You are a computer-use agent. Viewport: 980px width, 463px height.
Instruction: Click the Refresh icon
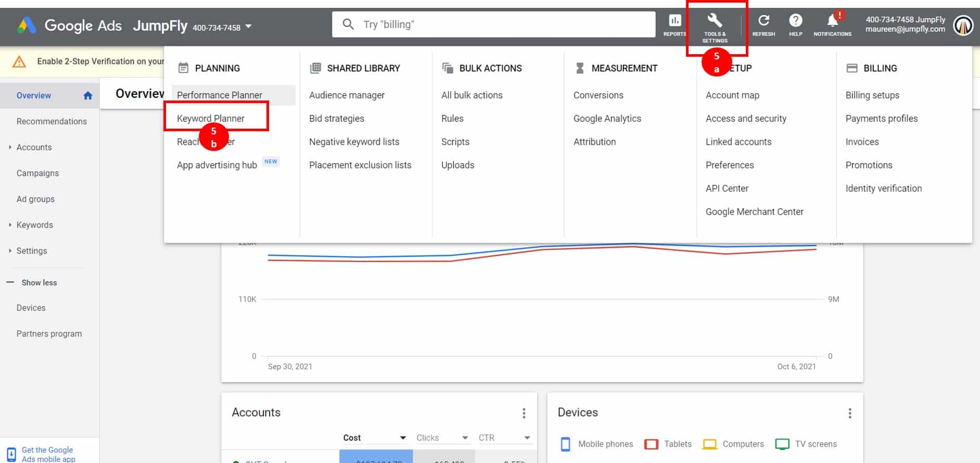[763, 21]
